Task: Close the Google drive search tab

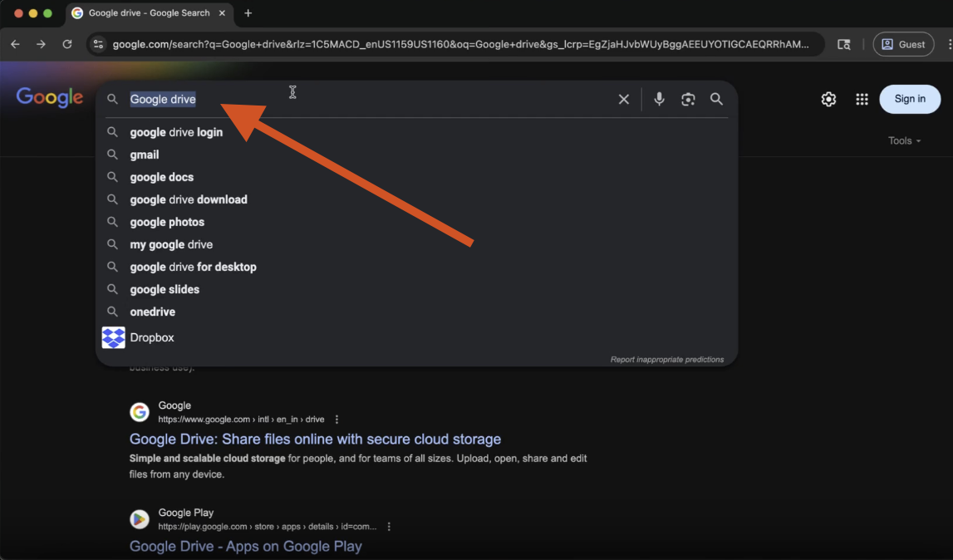Action: (222, 12)
